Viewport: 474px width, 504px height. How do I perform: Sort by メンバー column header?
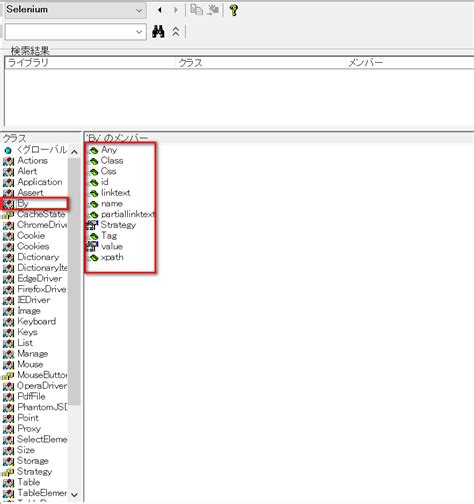coord(410,63)
